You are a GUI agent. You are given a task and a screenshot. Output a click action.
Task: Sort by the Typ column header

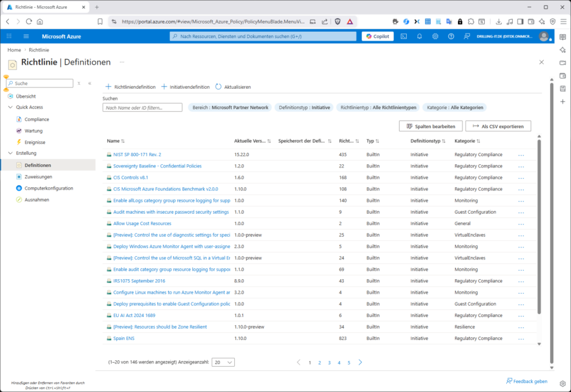[372, 141]
